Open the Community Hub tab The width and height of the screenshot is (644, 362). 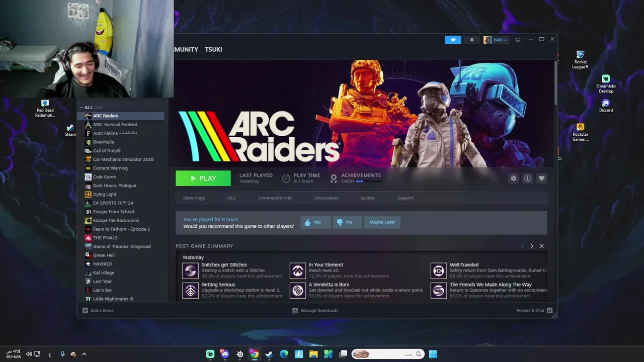point(275,198)
